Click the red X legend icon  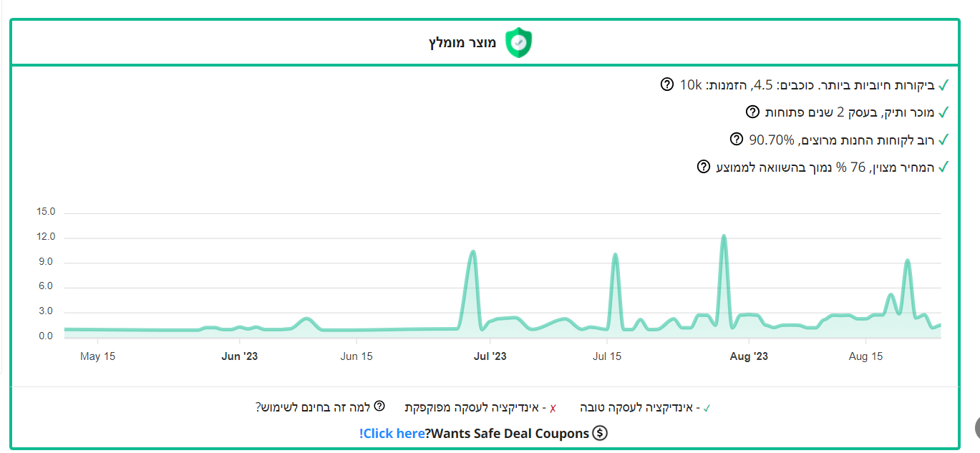(x=553, y=408)
